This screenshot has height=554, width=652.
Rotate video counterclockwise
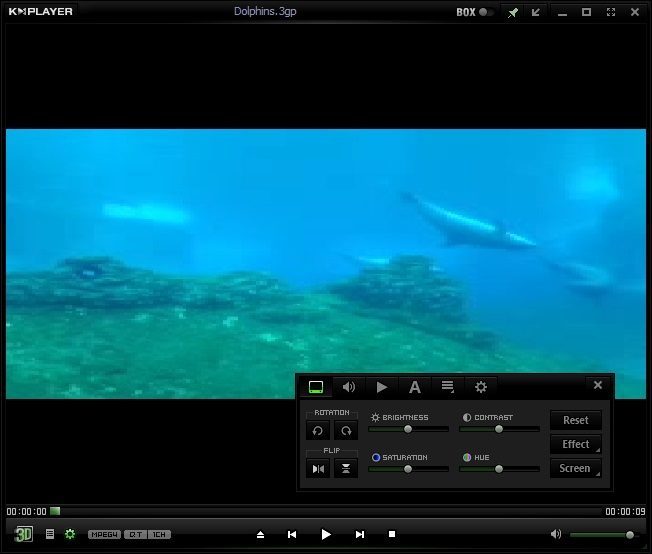click(318, 431)
